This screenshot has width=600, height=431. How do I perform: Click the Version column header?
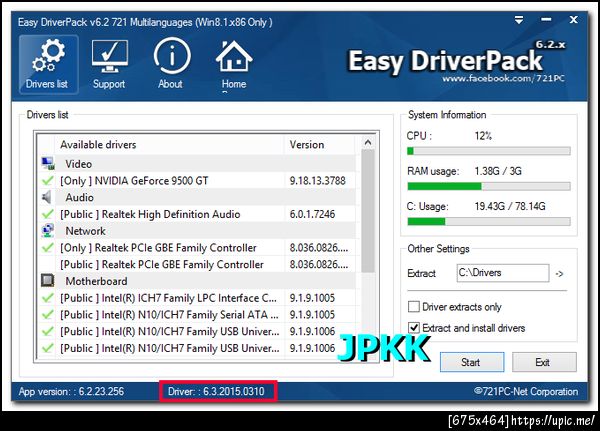tap(320, 145)
